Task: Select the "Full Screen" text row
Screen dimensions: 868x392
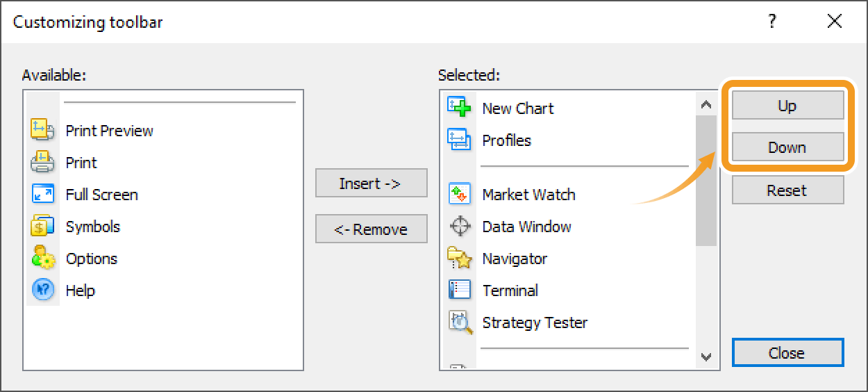Action: tap(101, 195)
